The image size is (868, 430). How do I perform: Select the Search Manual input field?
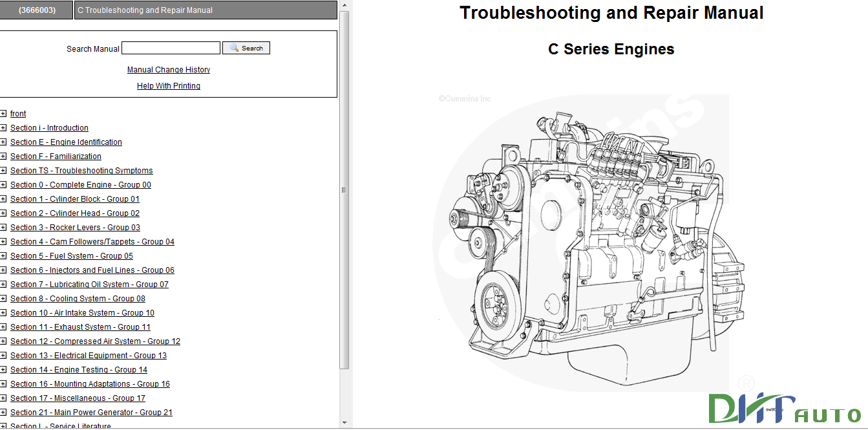(x=171, y=47)
